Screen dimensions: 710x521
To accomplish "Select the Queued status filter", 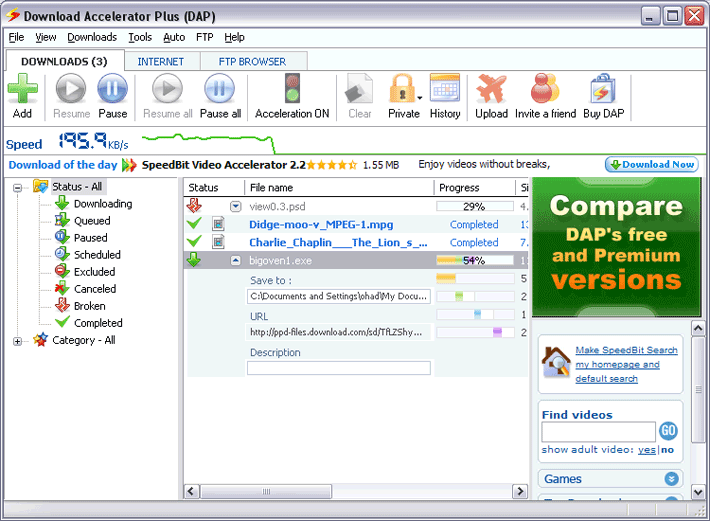I will [92, 221].
